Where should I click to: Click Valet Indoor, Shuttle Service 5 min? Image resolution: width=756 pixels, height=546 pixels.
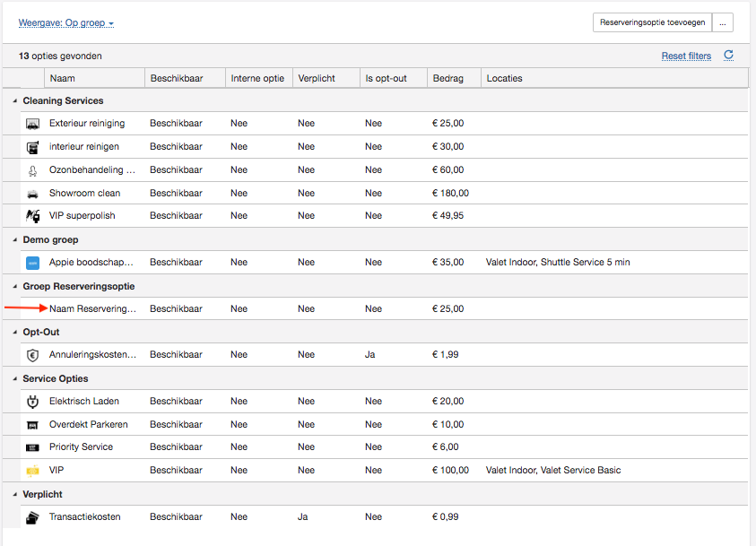point(558,262)
